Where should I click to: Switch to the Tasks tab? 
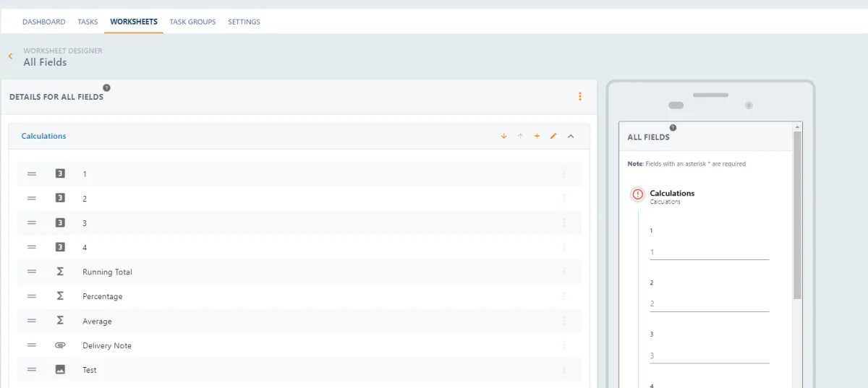pyautogui.click(x=88, y=22)
